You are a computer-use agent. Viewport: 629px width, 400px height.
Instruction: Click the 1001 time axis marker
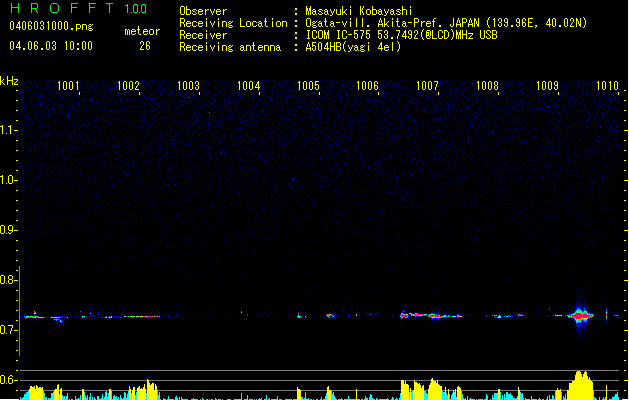click(68, 86)
